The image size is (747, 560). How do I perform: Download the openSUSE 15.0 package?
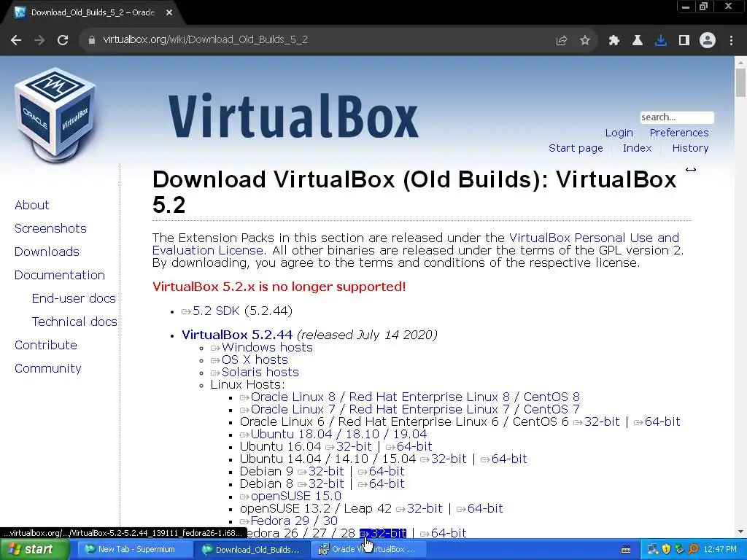tap(296, 496)
